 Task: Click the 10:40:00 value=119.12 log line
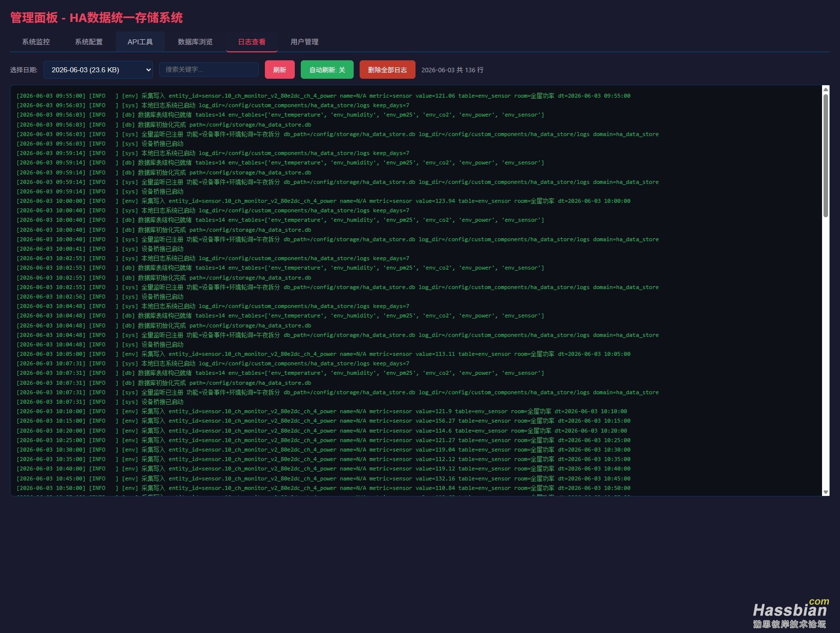pos(323,469)
